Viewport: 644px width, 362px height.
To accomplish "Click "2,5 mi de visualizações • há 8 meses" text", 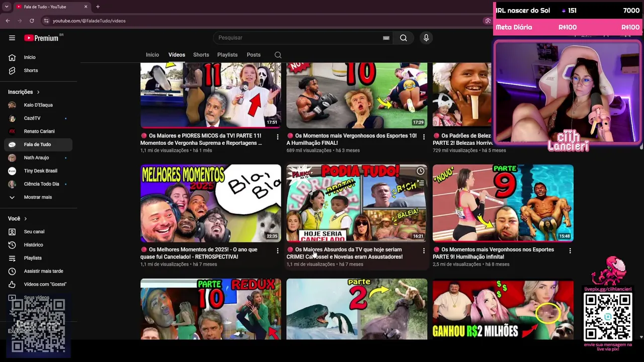I will pyautogui.click(x=471, y=264).
